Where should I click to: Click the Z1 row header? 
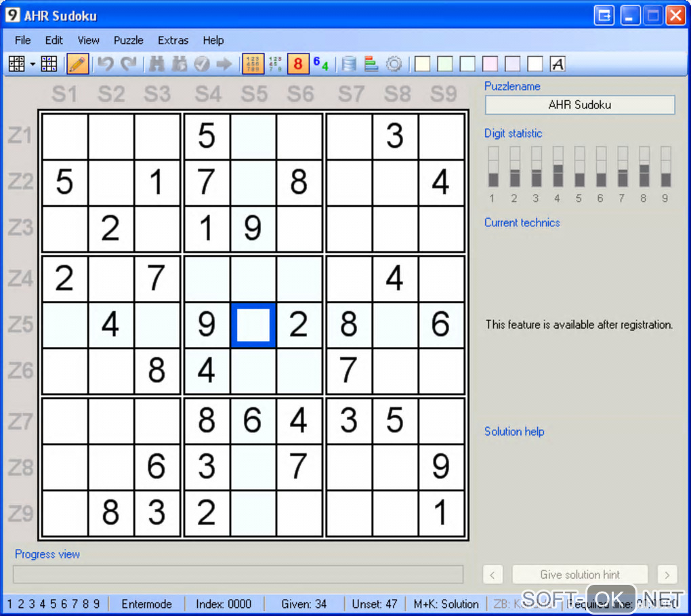pyautogui.click(x=20, y=136)
